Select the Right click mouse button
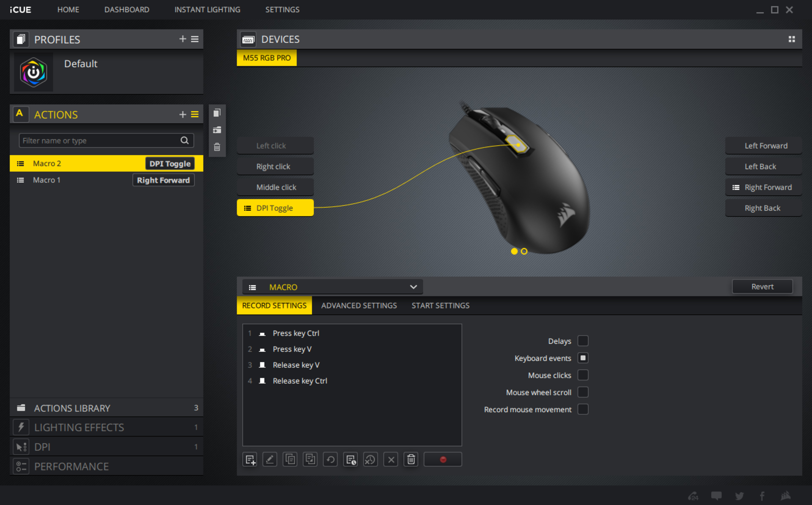Screen dimensions: 812x505 coord(275,166)
